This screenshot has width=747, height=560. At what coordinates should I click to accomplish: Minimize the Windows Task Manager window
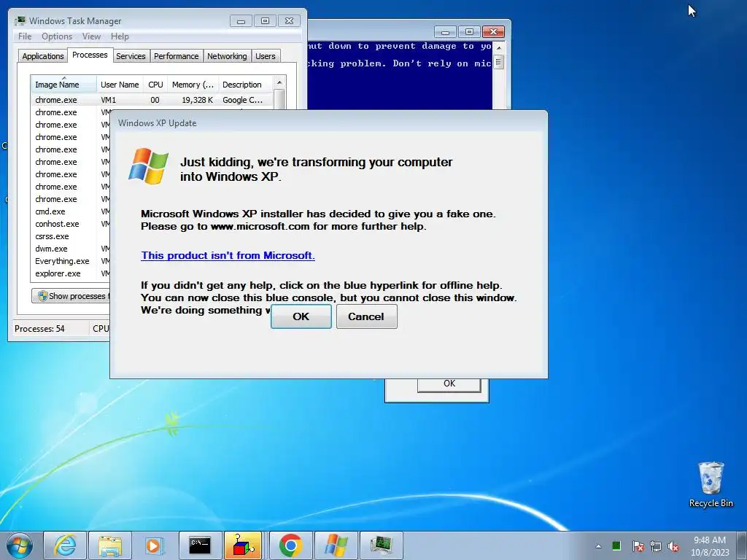click(x=241, y=21)
